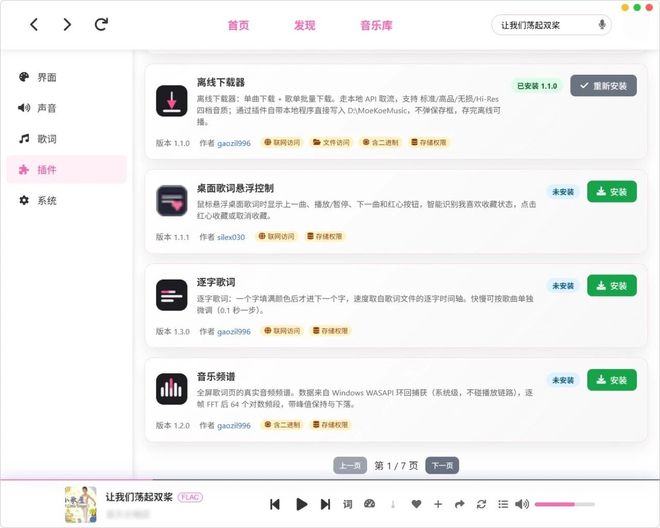The image size is (660, 528).
Task: Open the playback speed gauge icon
Action: coord(370,504)
